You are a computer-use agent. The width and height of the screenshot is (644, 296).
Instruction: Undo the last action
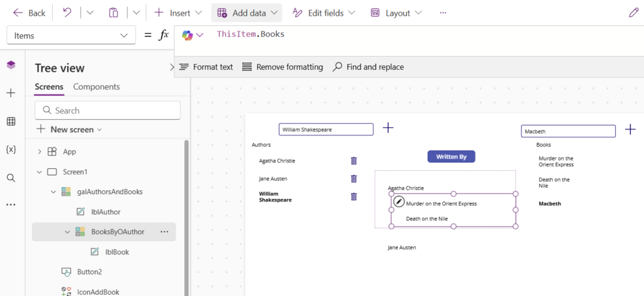point(67,13)
